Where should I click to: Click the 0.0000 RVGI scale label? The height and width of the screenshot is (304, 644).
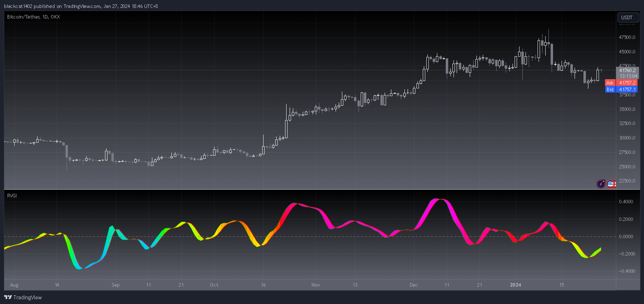click(x=626, y=237)
